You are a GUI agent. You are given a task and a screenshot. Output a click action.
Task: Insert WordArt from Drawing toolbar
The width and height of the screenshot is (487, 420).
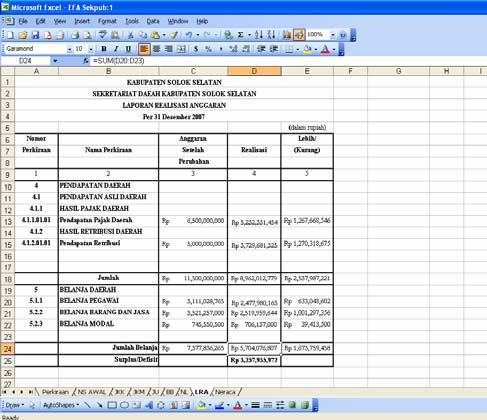(149, 405)
